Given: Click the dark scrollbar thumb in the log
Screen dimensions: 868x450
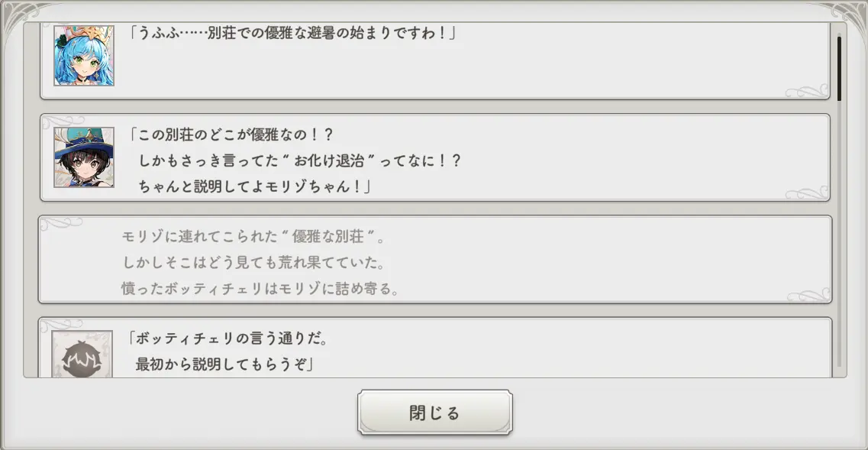Looking at the screenshot, I should [839, 70].
